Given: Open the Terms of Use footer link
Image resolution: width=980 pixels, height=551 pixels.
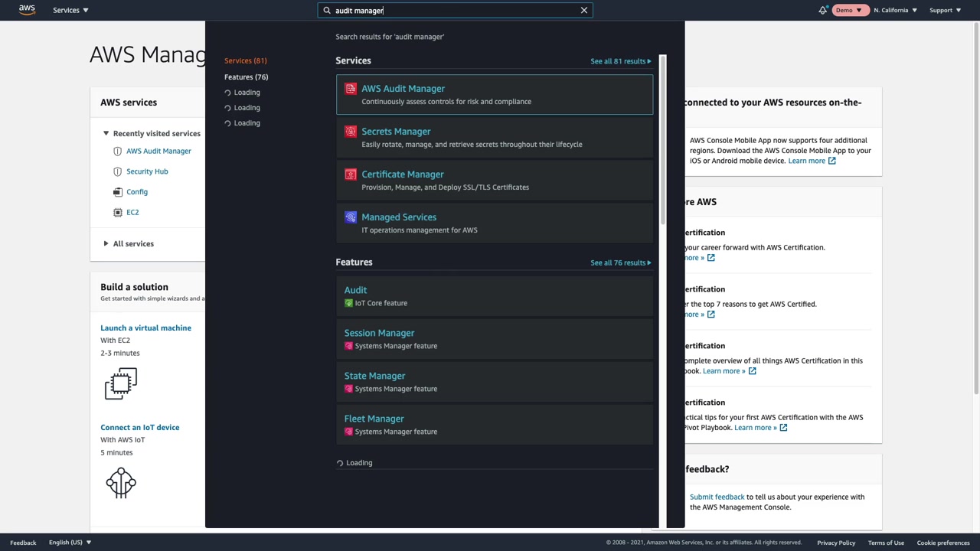Looking at the screenshot, I should (886, 543).
